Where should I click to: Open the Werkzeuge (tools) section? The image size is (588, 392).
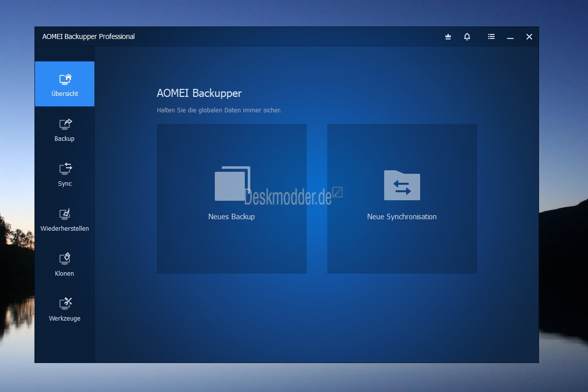64,310
